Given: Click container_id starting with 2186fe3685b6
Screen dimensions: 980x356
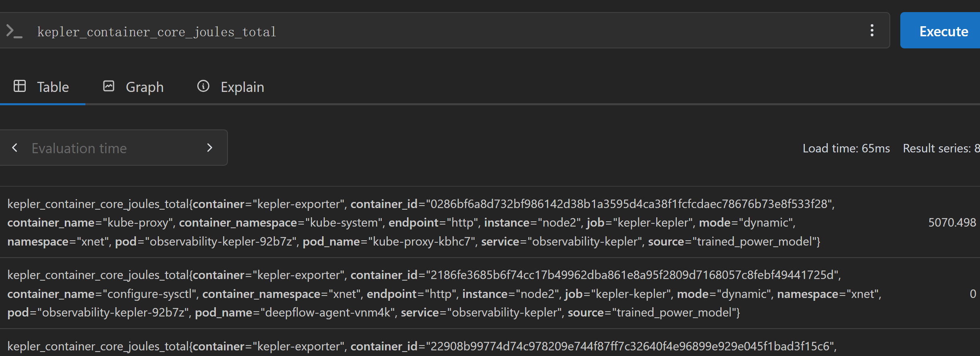Looking at the screenshot, I should tap(594, 275).
